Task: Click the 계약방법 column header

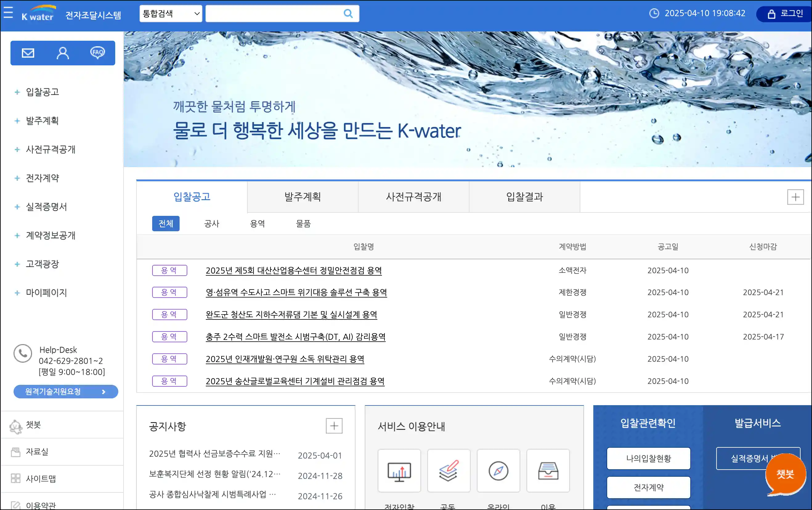Action: 572,247
